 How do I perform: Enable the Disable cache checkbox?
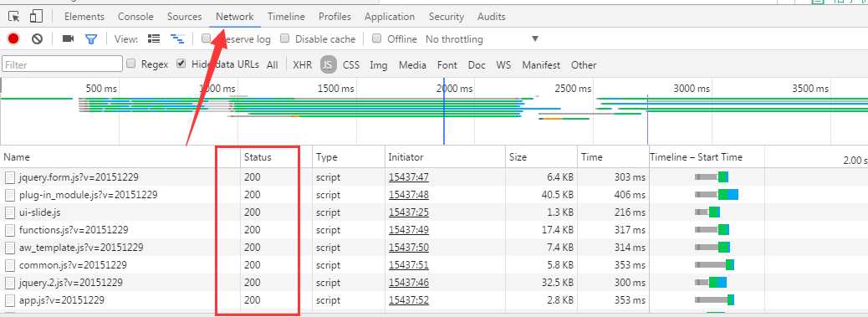(284, 38)
